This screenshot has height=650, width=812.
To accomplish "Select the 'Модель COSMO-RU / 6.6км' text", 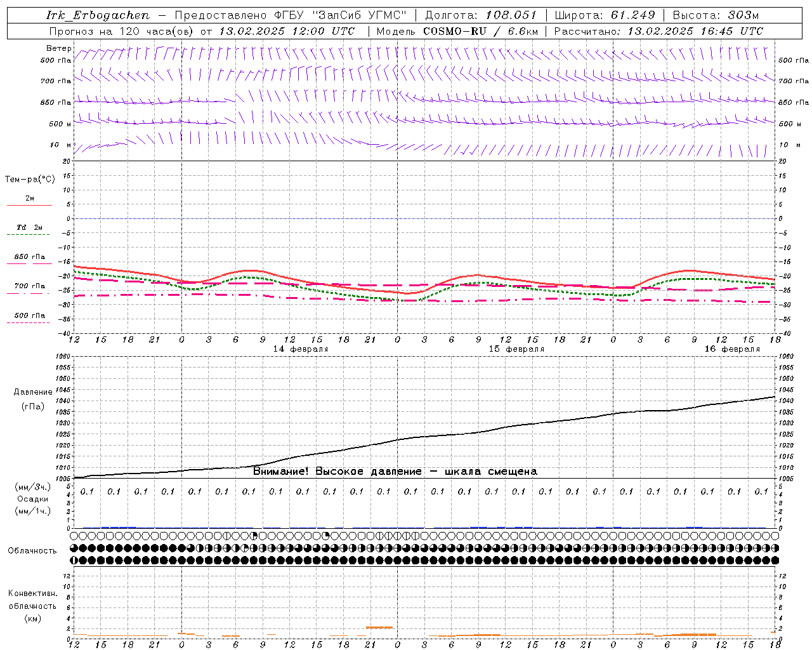I will pyautogui.click(x=457, y=31).
